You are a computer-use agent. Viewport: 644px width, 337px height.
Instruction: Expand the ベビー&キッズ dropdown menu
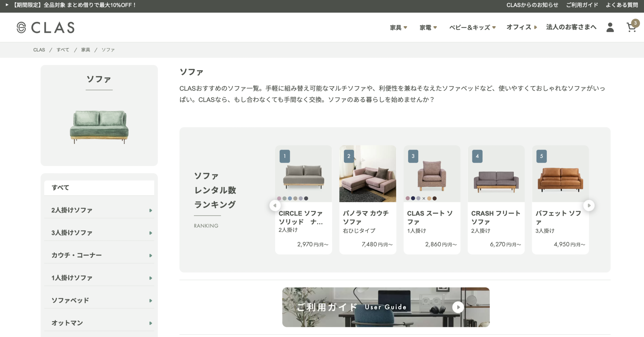point(472,28)
